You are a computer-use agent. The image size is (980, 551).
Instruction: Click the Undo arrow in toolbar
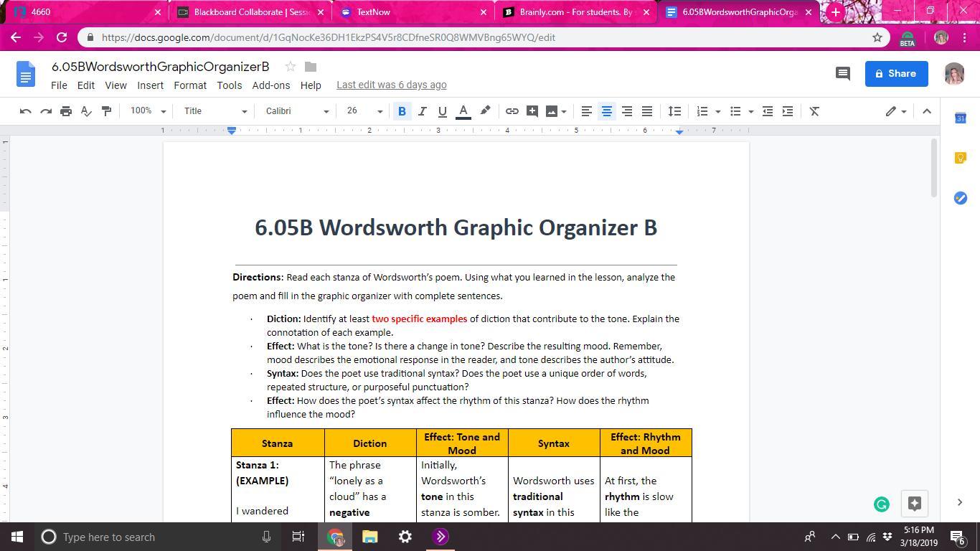(x=26, y=111)
